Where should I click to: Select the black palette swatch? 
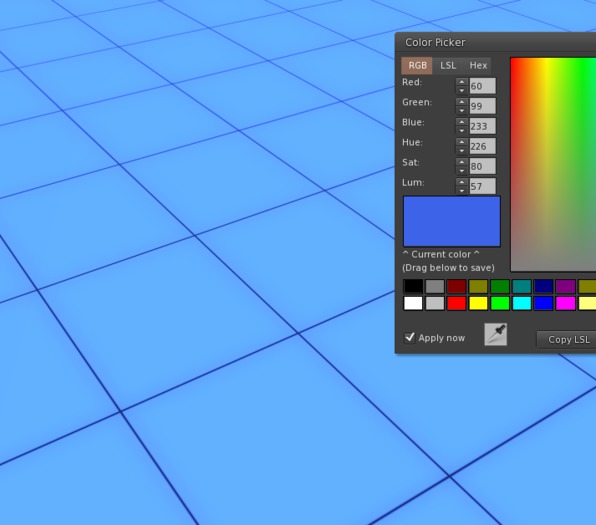point(413,286)
